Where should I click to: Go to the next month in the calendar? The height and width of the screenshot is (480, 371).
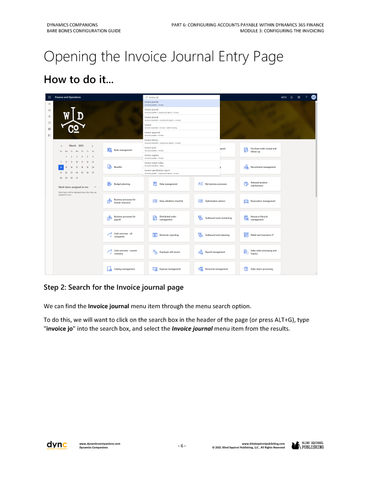92,146
